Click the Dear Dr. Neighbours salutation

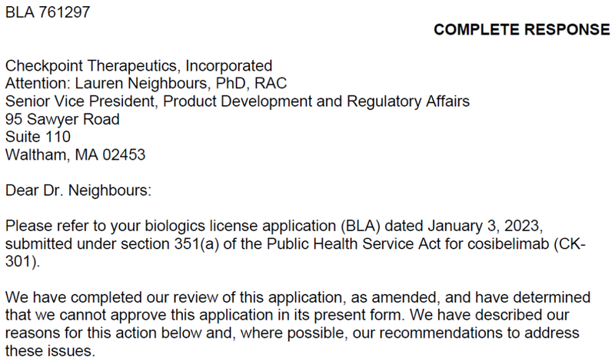click(x=78, y=190)
